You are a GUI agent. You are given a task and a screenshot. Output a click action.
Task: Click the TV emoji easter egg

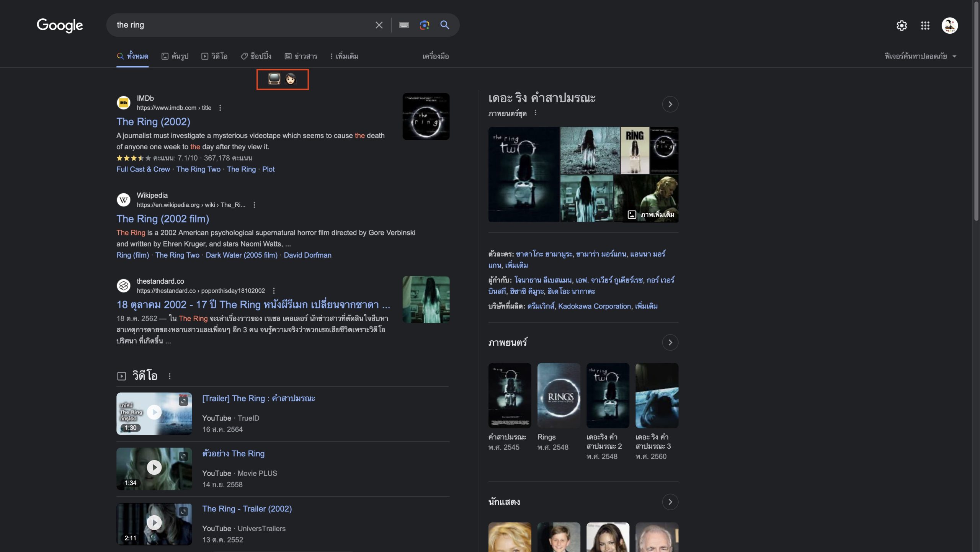[274, 79]
